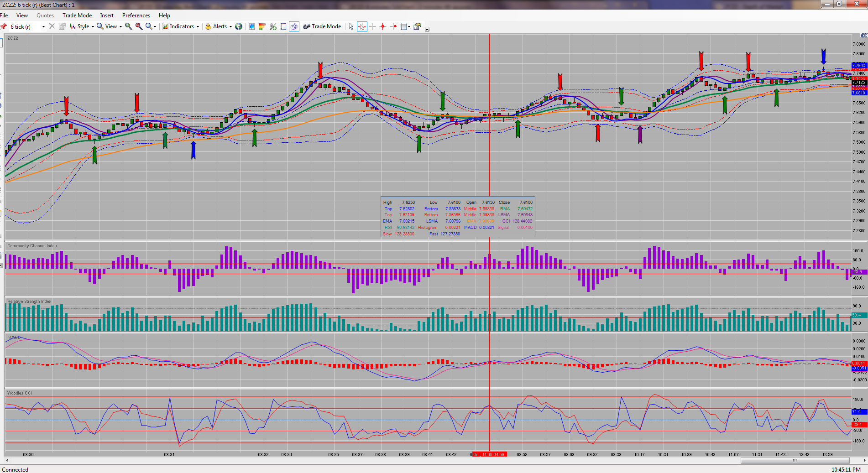The width and height of the screenshot is (868, 473).
Task: Click the blue device icon after headset
Action: click(251, 26)
